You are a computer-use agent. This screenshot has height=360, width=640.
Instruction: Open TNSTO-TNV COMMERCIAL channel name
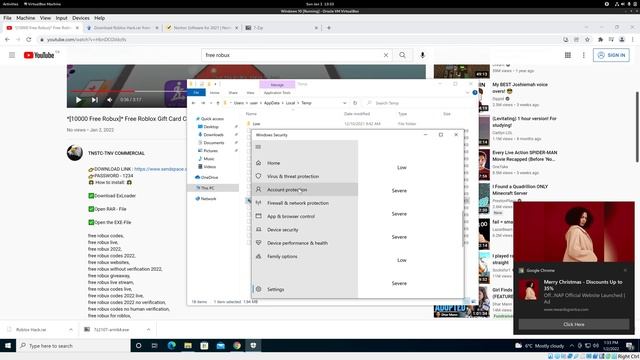tap(116, 153)
